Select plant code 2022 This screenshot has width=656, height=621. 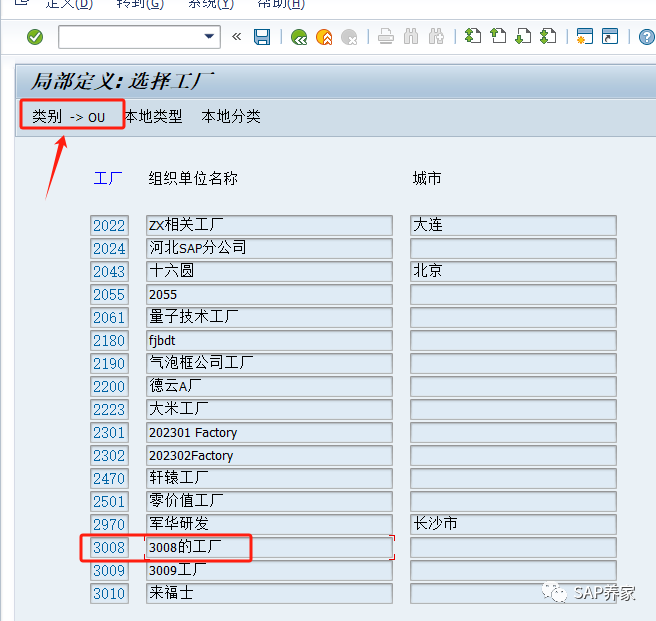[109, 226]
